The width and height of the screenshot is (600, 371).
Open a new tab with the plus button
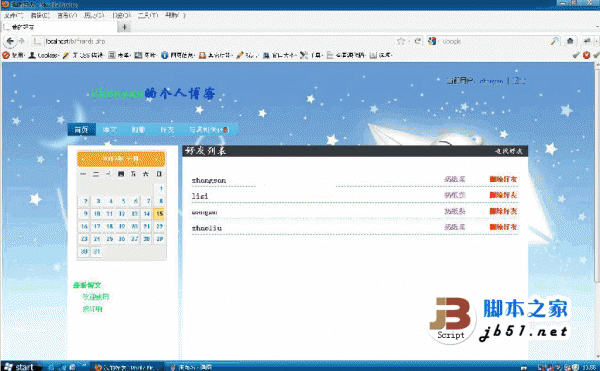pos(124,27)
